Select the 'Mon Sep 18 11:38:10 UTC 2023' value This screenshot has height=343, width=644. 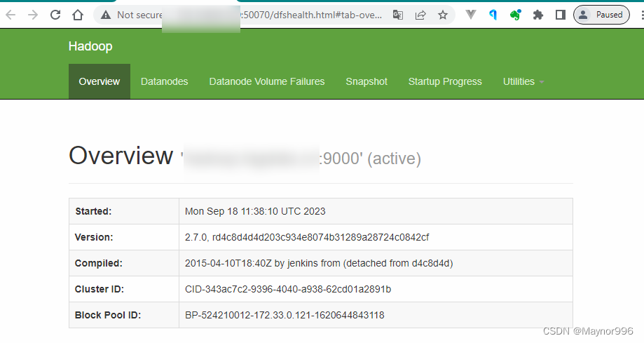click(255, 211)
